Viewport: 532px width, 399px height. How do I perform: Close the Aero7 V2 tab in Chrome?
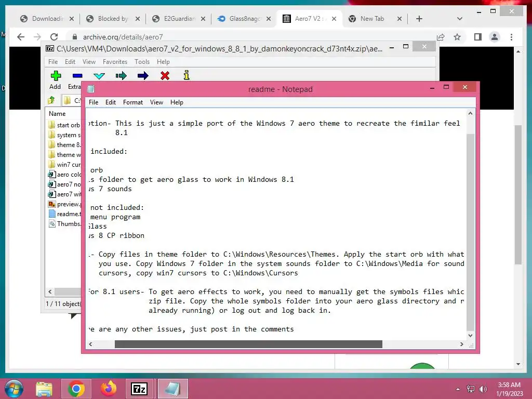[334, 19]
